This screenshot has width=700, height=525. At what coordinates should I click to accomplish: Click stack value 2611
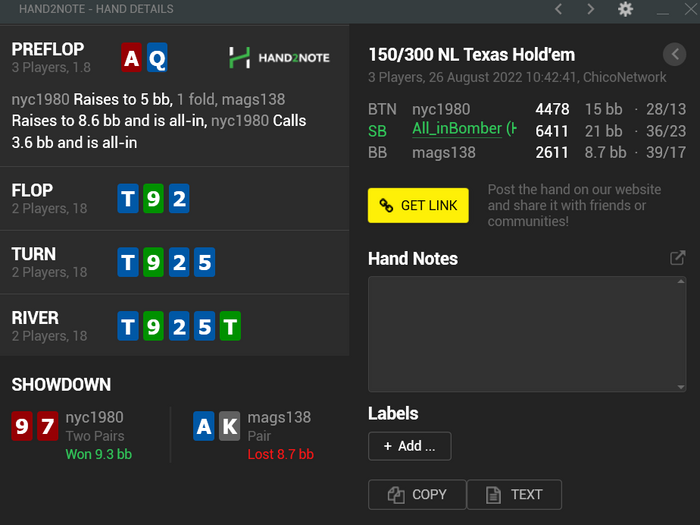point(552,153)
